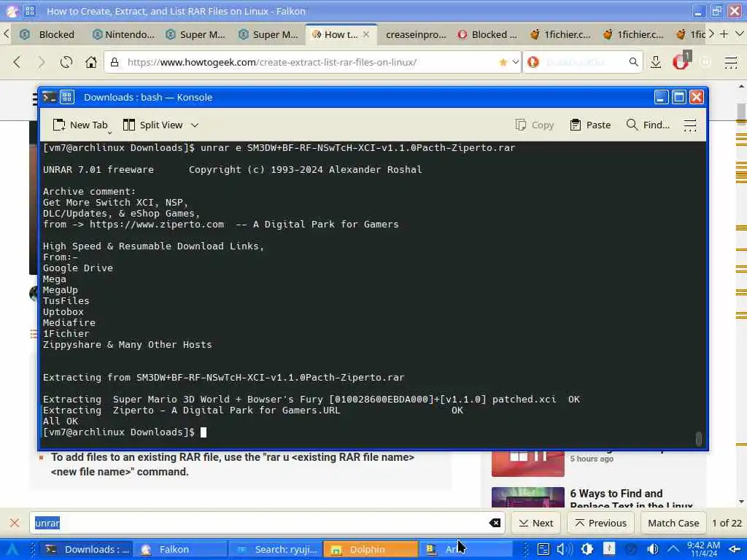Click the DuckDuckGo web search input field
This screenshot has height=560, width=747.
tap(583, 62)
